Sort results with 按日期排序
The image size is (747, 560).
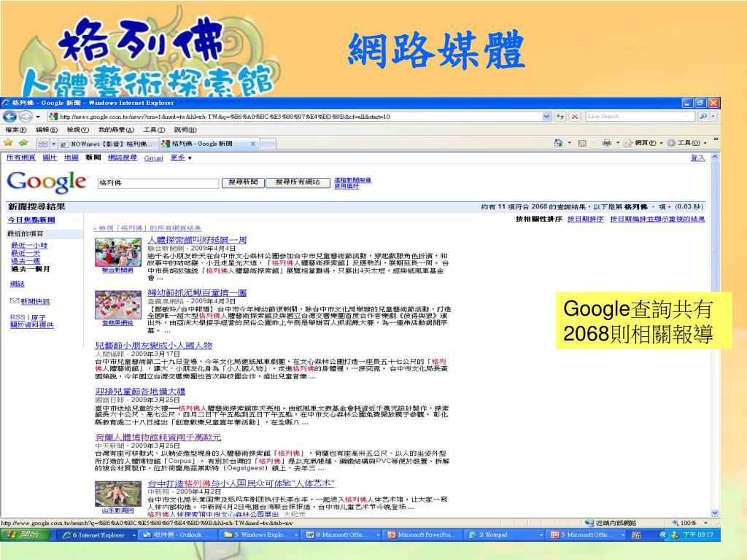pos(586,219)
